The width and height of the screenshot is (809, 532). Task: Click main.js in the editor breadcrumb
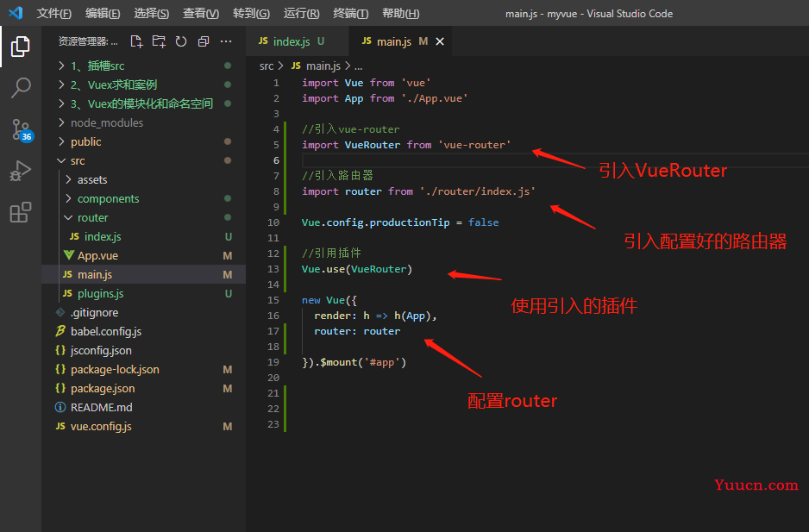point(316,66)
